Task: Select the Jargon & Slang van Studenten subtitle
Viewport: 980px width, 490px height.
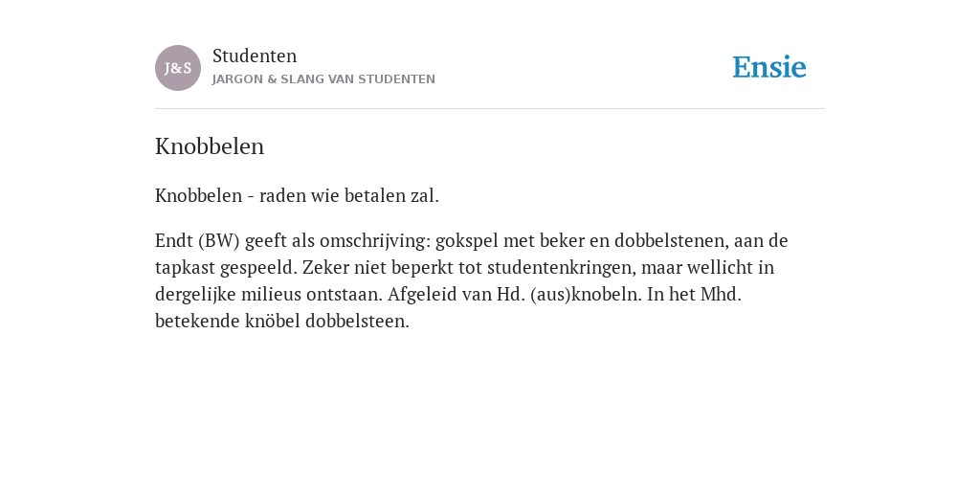Action: [x=323, y=79]
